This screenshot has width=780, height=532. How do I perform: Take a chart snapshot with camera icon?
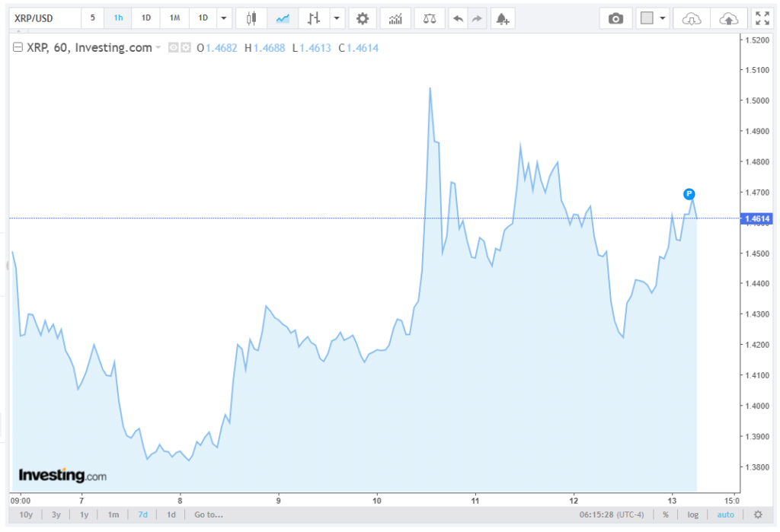[615, 18]
